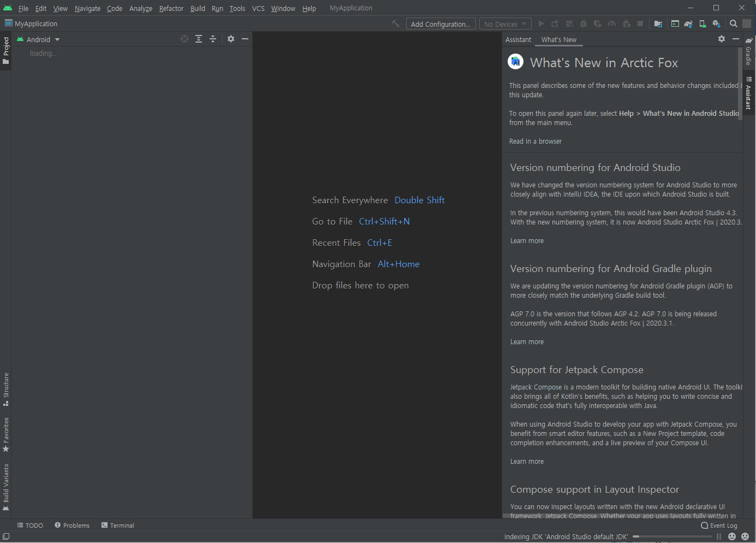The width and height of the screenshot is (756, 543).
Task: Click Collapse All in Project panel
Action: pyautogui.click(x=213, y=39)
